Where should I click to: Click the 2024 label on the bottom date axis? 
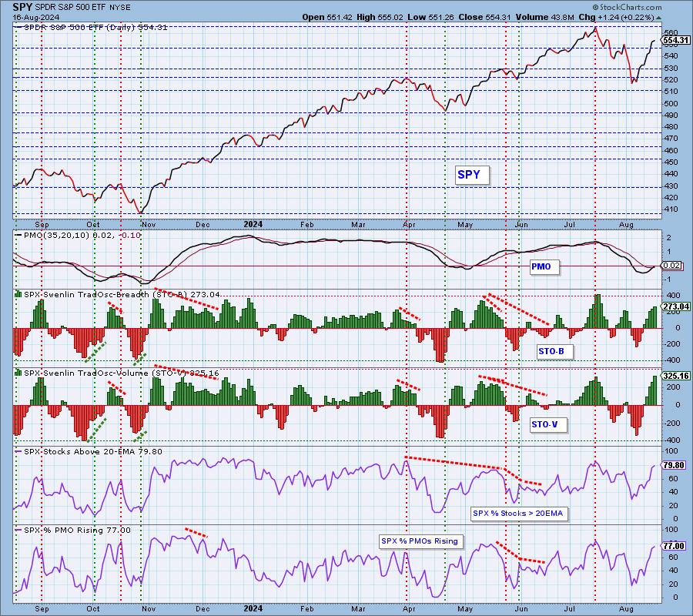(253, 608)
